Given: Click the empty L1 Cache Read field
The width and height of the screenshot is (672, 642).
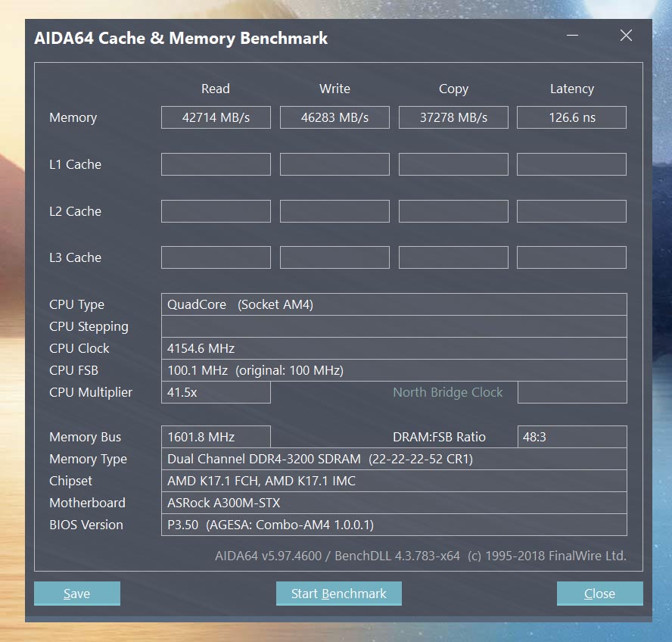Looking at the screenshot, I should pyautogui.click(x=215, y=164).
